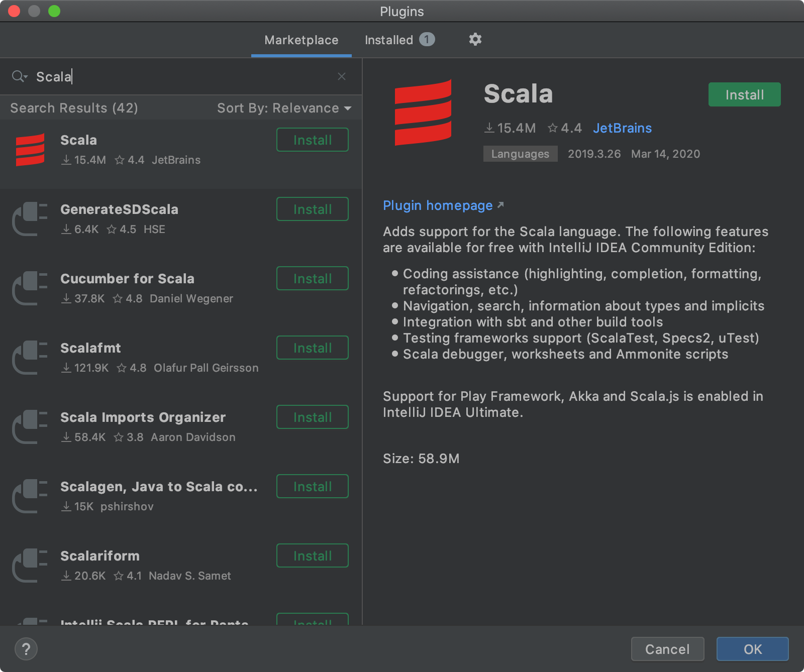
Task: Open the help question mark button
Action: [x=26, y=649]
